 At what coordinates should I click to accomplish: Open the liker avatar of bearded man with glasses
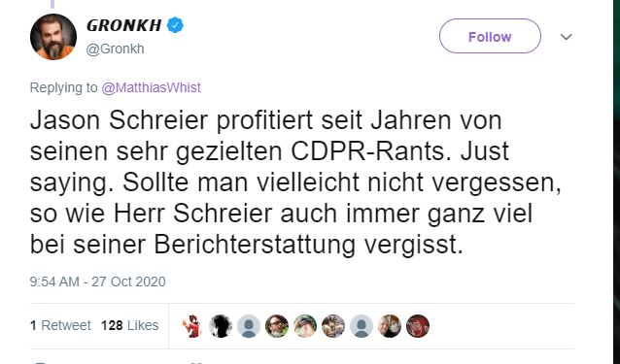pyautogui.click(x=277, y=326)
